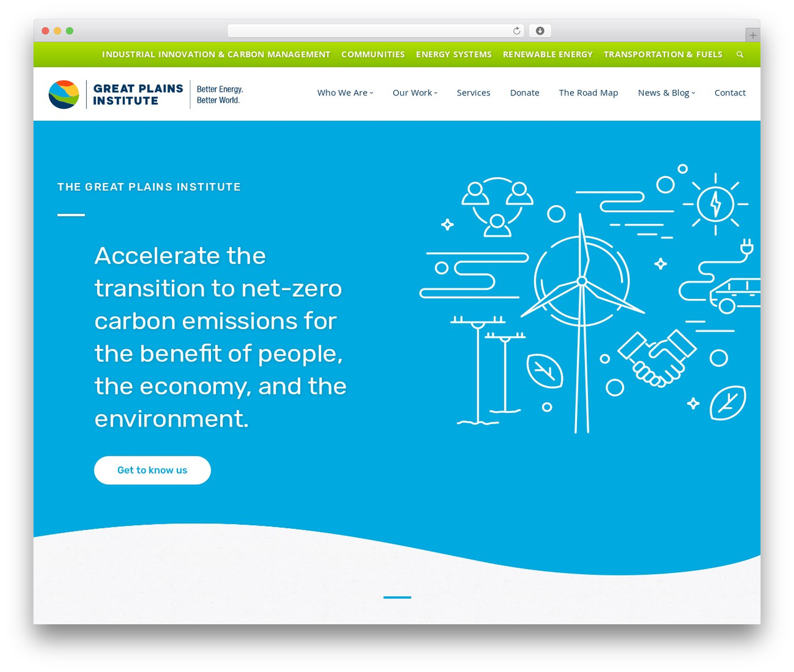Click the Better Energy. Better World. tagline
This screenshot has width=794, height=672.
pyautogui.click(x=220, y=95)
